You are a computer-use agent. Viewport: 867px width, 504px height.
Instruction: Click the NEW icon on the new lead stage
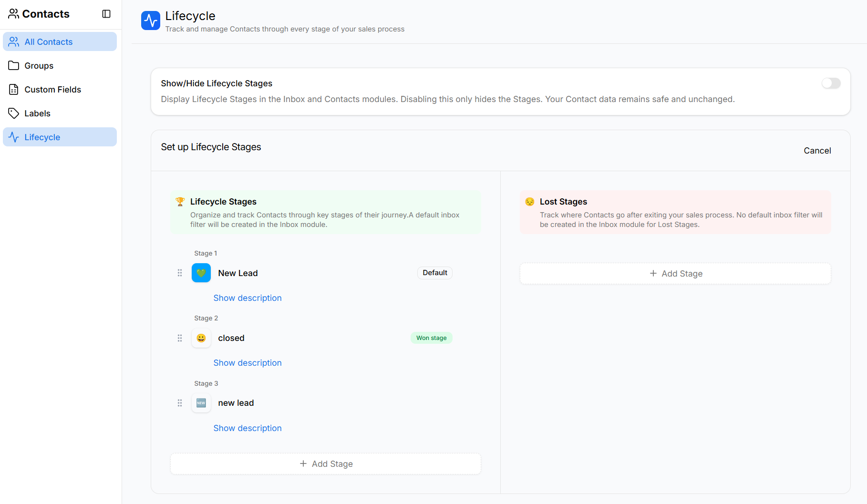(201, 403)
